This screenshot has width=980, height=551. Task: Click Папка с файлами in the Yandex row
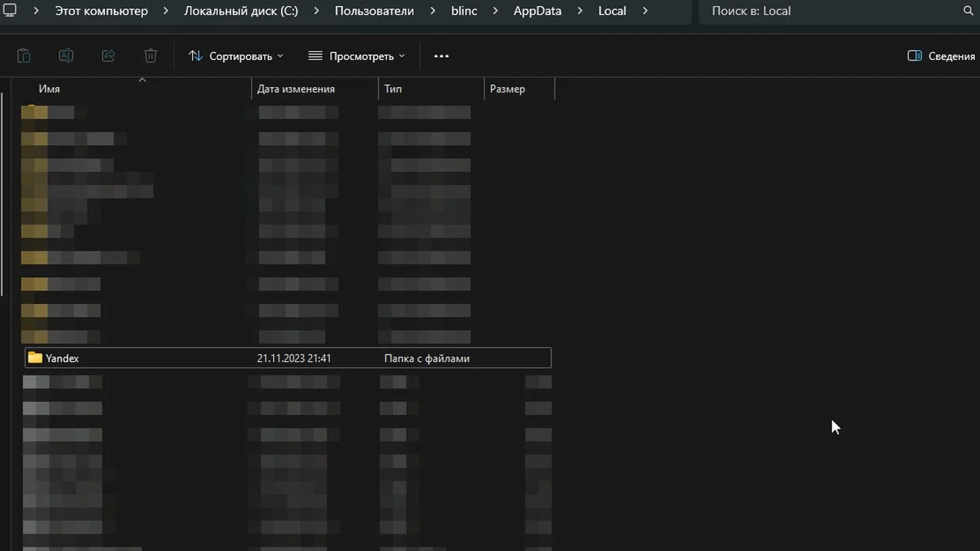click(x=427, y=358)
